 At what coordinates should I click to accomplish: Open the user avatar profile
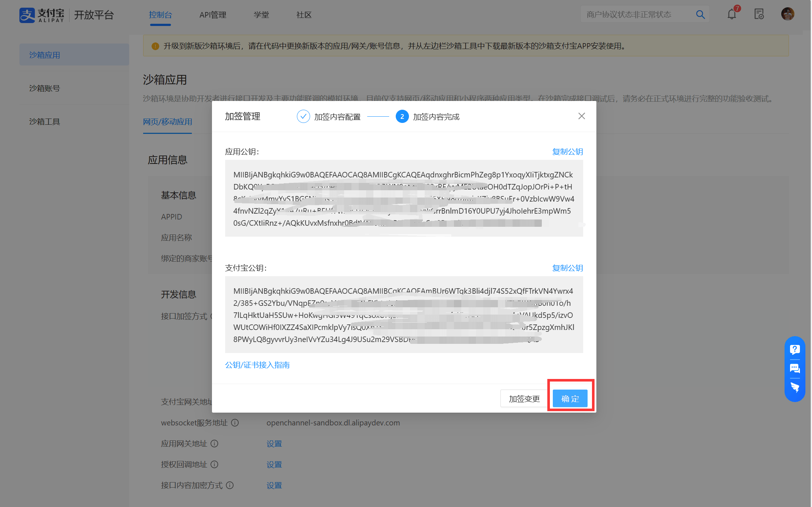[787, 14]
